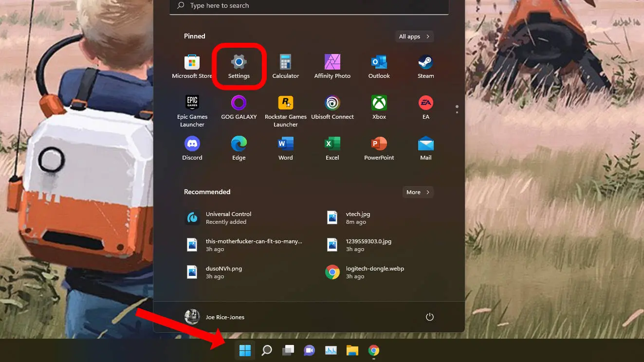Launch Epic Games Launcher
The image size is (644, 362).
[x=192, y=111]
